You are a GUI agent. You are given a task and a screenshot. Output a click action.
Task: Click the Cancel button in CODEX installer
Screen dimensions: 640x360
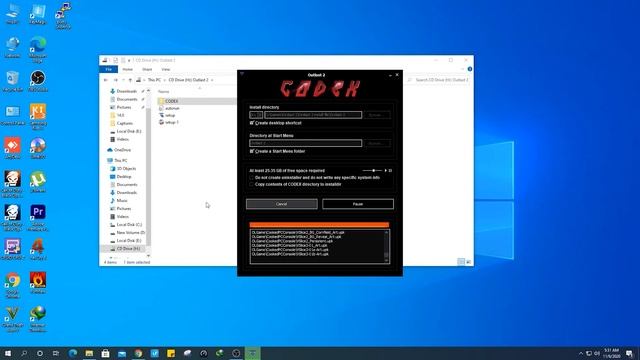click(x=282, y=204)
